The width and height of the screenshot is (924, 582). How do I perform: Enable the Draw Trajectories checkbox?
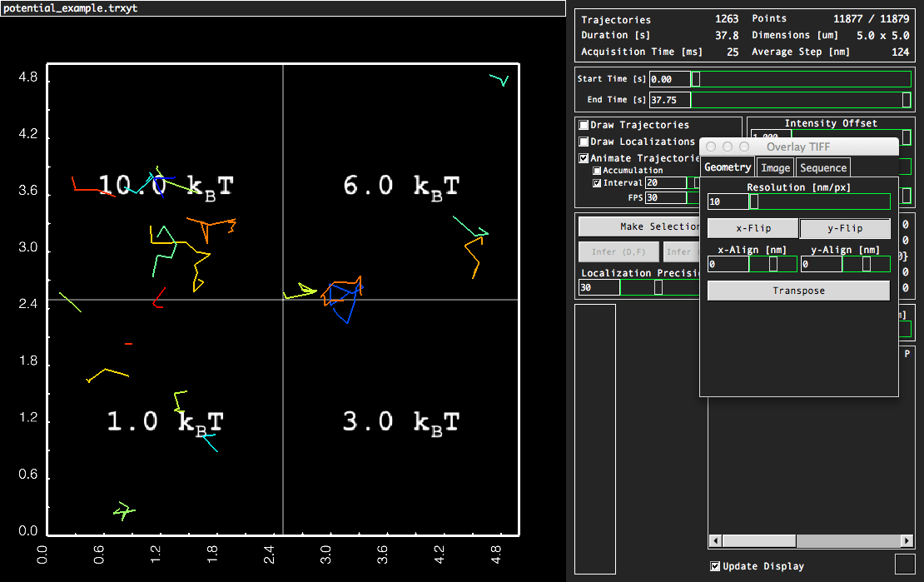[584, 125]
